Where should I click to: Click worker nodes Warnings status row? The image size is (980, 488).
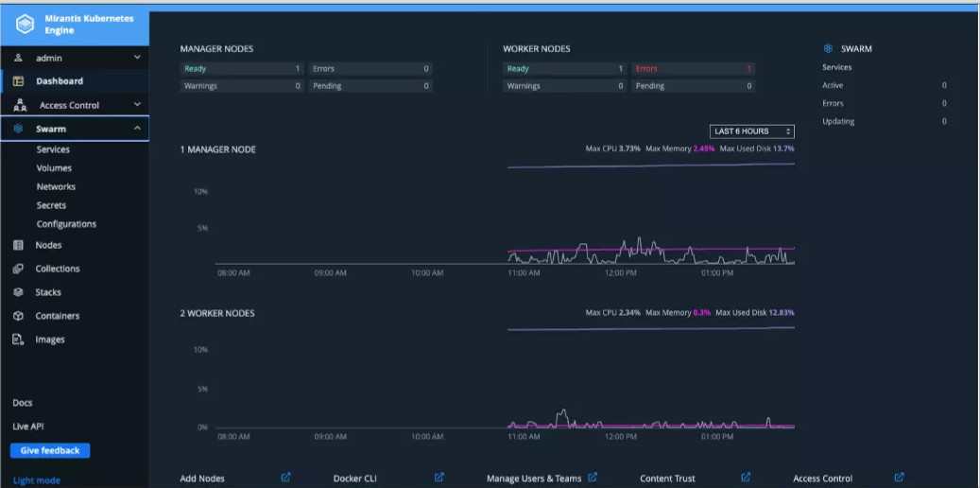[x=564, y=86]
